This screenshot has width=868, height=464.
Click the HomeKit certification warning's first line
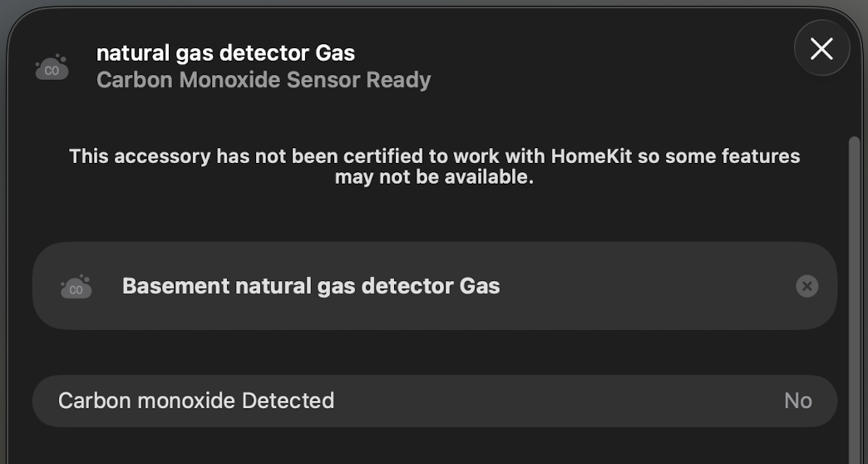click(434, 156)
